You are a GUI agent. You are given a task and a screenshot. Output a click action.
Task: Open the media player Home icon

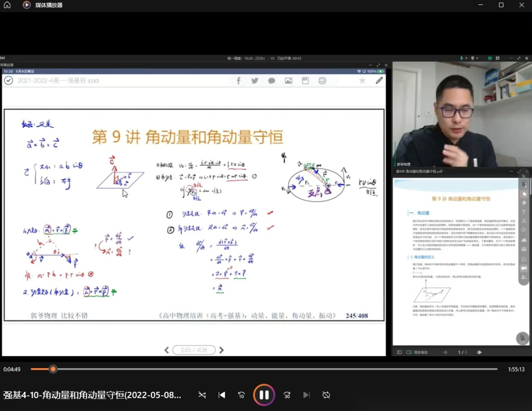coord(7,5)
